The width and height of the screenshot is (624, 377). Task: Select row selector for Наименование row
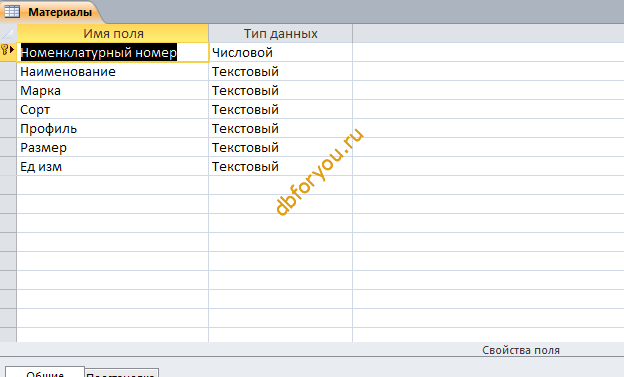8,72
